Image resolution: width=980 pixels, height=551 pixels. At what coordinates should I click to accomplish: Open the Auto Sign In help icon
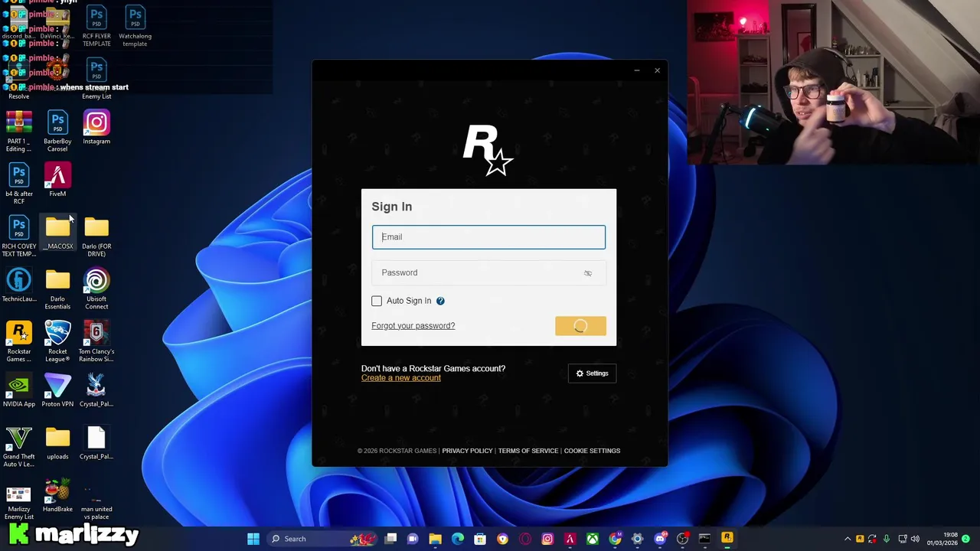pos(440,301)
